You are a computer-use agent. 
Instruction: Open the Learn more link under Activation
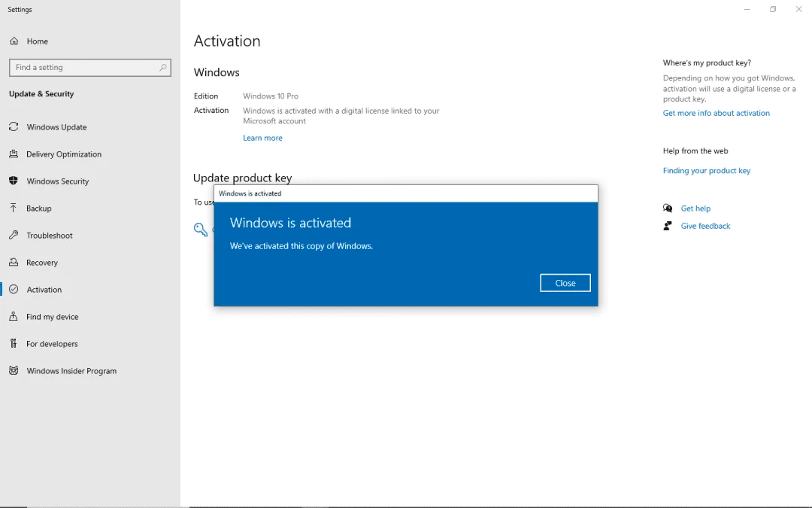click(x=262, y=138)
